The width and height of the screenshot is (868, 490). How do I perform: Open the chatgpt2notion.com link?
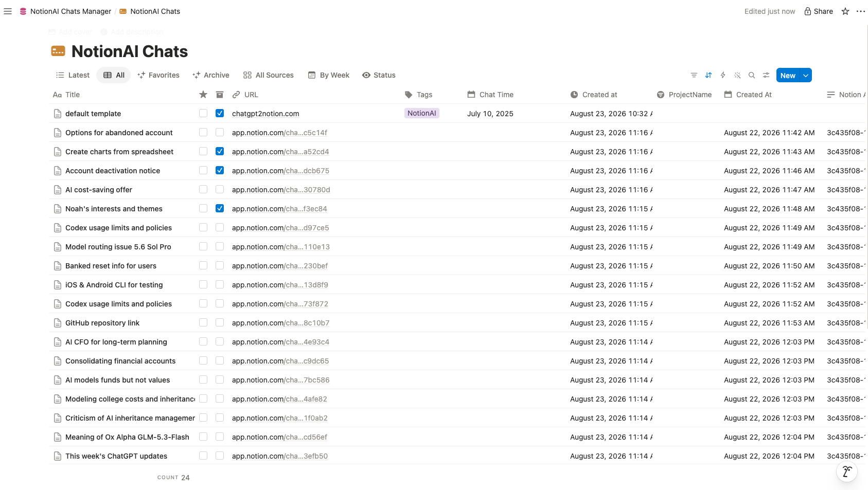pos(265,114)
